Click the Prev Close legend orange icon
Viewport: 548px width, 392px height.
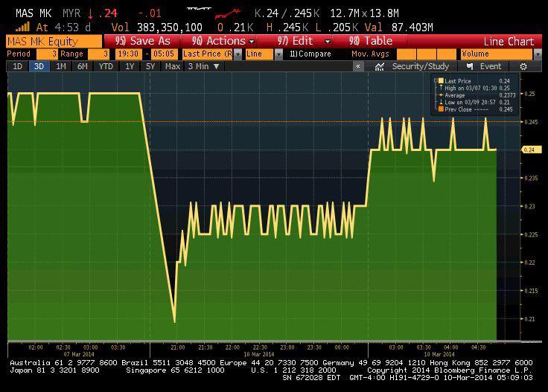(x=441, y=109)
